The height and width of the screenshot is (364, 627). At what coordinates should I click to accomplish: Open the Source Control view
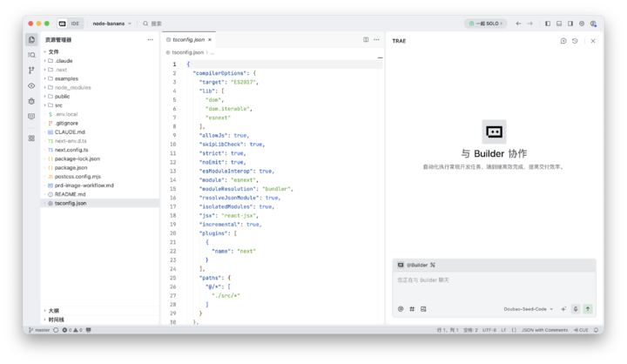[31, 71]
